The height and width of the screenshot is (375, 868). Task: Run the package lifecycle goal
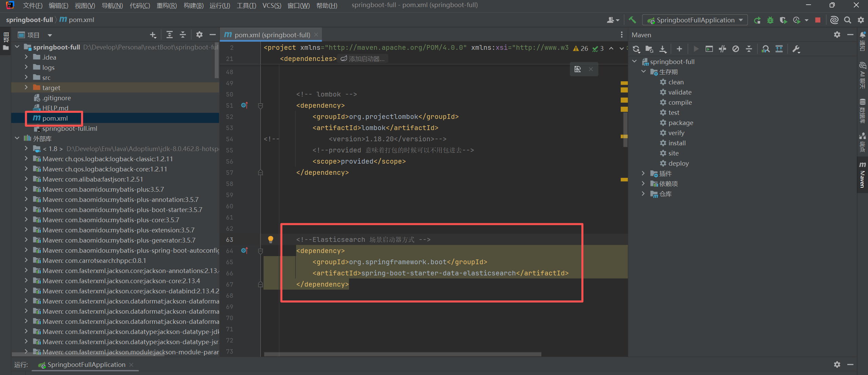point(680,123)
